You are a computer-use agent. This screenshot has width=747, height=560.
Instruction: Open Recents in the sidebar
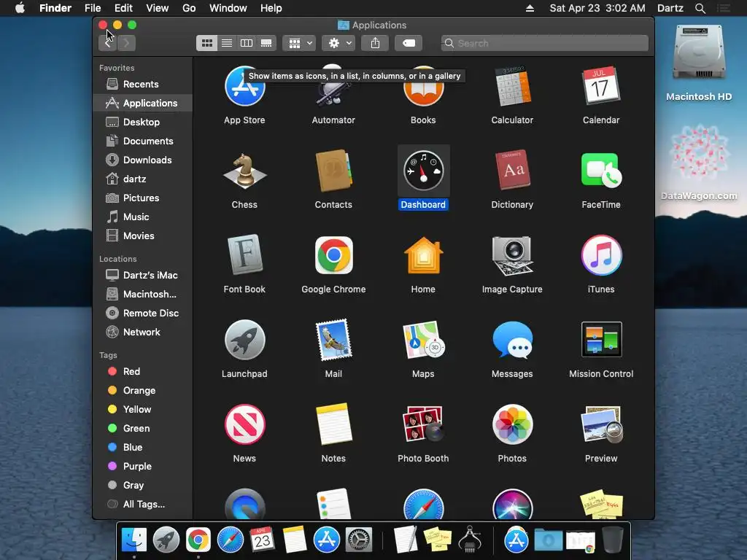[x=143, y=85]
